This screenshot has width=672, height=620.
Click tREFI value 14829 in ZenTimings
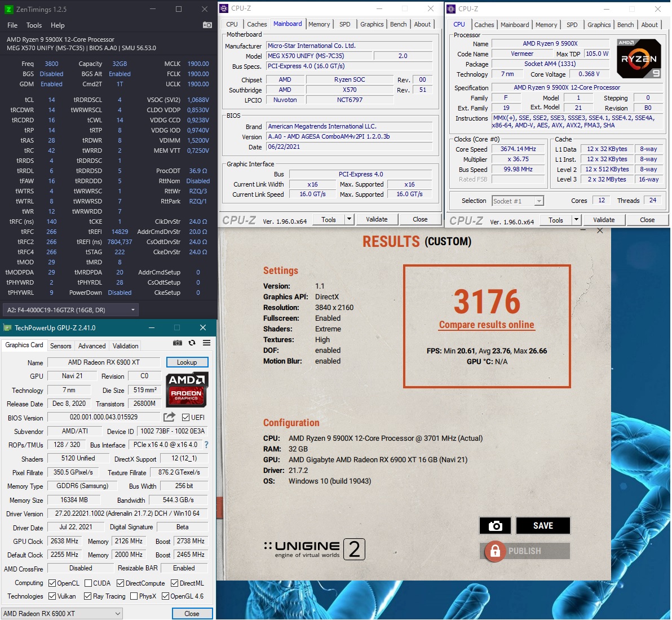click(x=120, y=232)
